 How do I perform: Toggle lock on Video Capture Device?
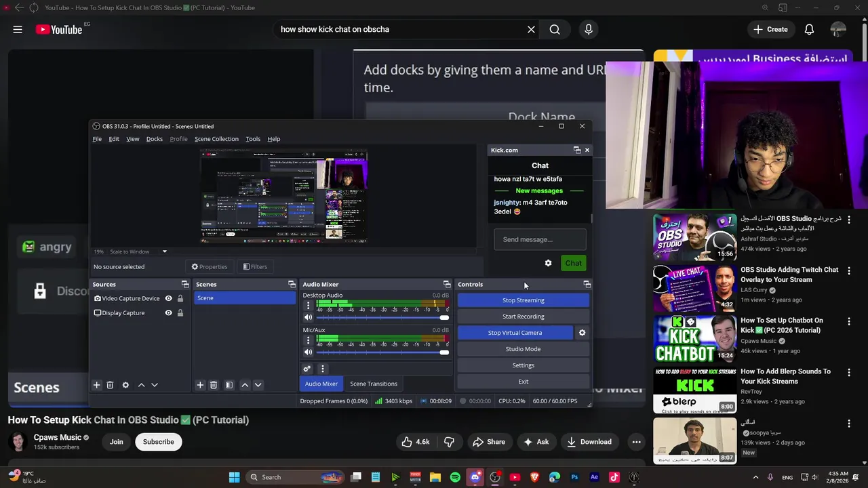180,298
